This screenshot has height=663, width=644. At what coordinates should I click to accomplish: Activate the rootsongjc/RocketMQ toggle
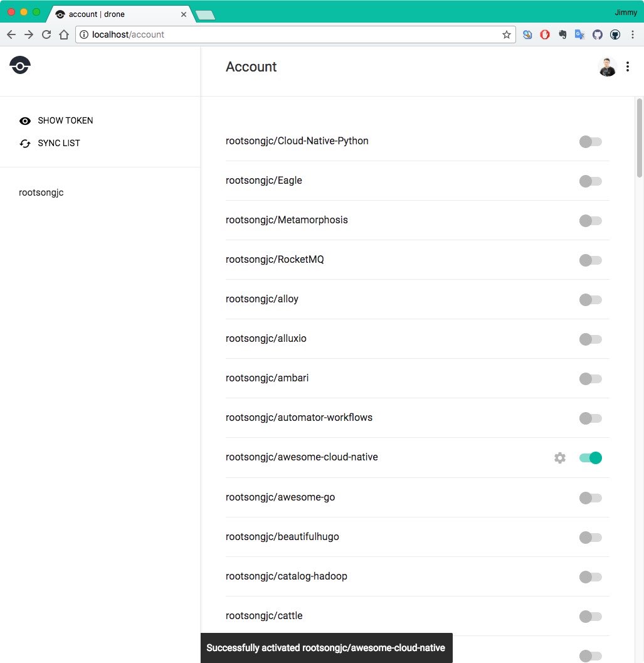click(x=590, y=260)
